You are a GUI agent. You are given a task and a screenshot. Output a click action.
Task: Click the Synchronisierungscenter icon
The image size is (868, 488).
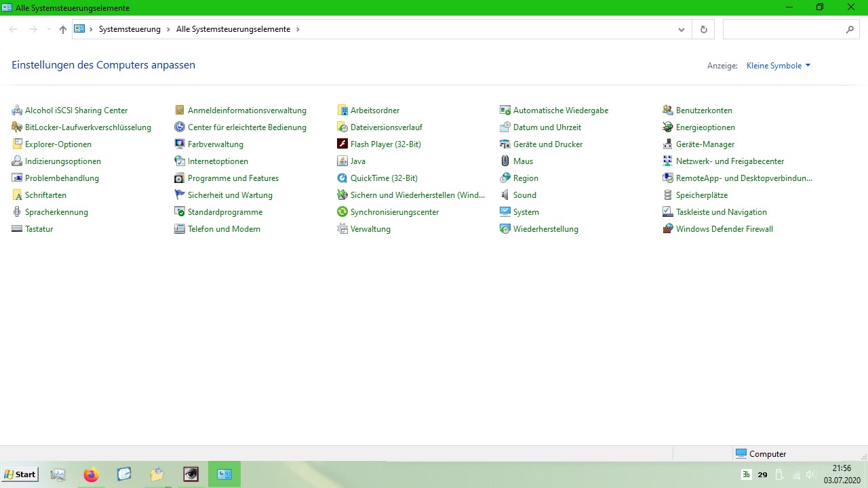click(x=342, y=212)
